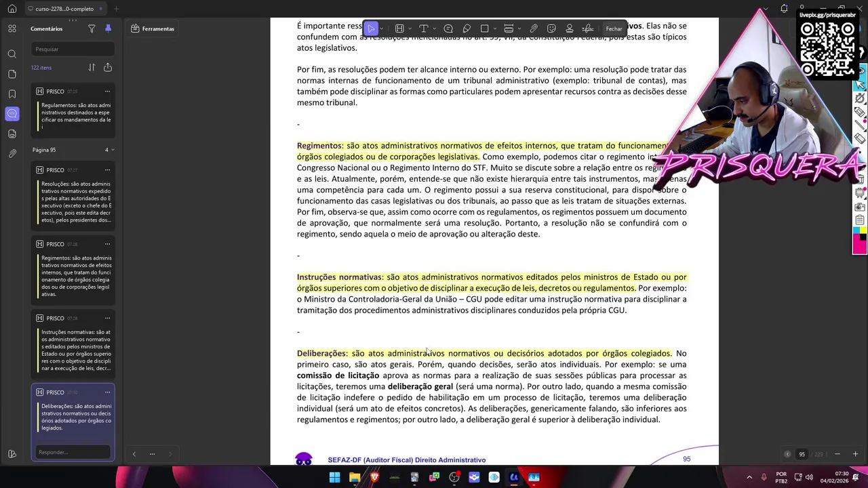This screenshot has width=868, height=488.
Task: Expand the shape tool dropdown arrow
Action: click(495, 28)
